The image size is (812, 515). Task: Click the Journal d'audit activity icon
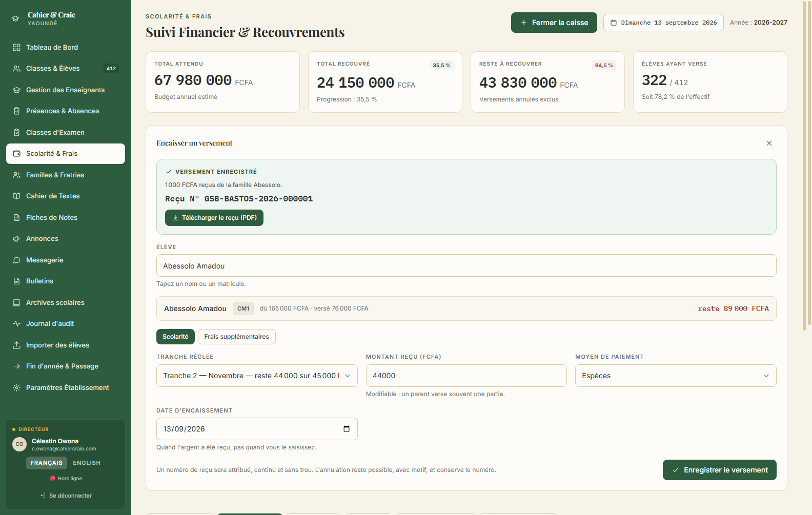pyautogui.click(x=16, y=324)
